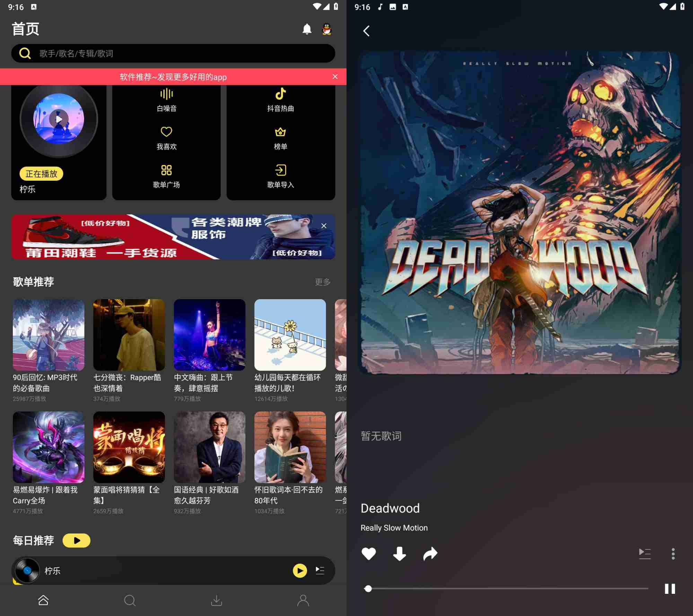
Task: Switch to the Search tab in bottom navigation
Action: pyautogui.click(x=130, y=600)
